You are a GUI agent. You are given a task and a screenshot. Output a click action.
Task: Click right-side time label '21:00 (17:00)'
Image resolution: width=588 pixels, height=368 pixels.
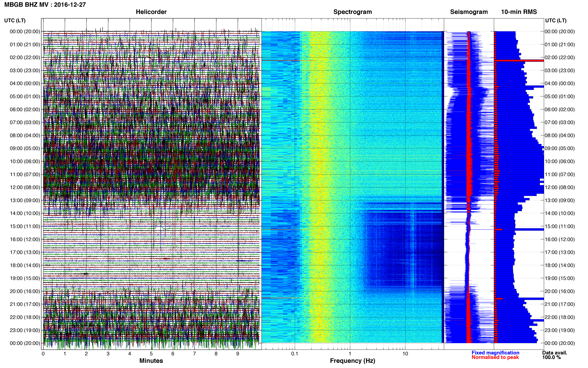click(x=560, y=304)
